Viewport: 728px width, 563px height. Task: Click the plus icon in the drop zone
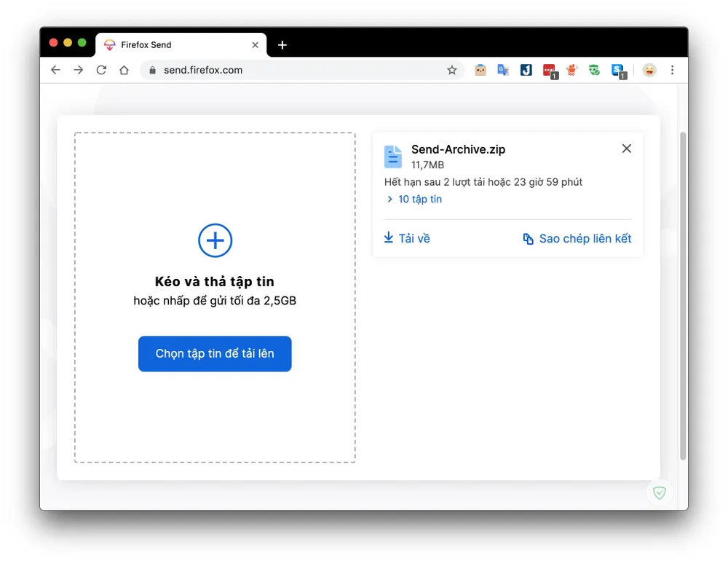215,240
